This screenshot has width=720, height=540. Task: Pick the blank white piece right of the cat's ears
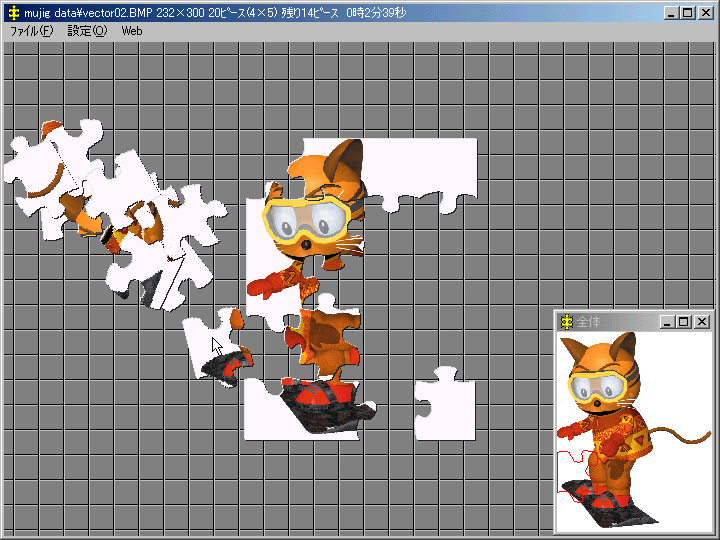coord(425,168)
